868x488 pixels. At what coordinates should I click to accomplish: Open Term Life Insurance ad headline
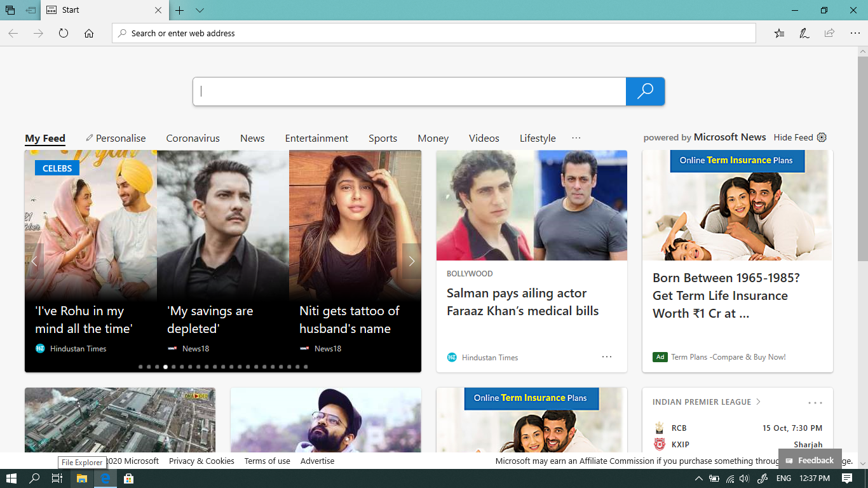coord(726,295)
